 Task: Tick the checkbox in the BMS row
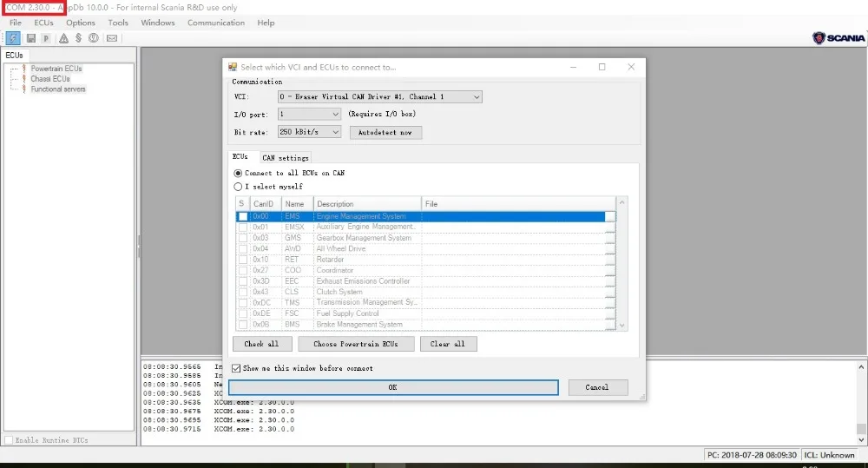[243, 325]
